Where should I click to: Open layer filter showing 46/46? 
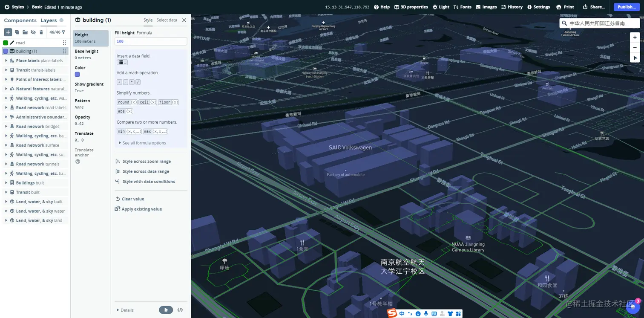click(x=57, y=32)
